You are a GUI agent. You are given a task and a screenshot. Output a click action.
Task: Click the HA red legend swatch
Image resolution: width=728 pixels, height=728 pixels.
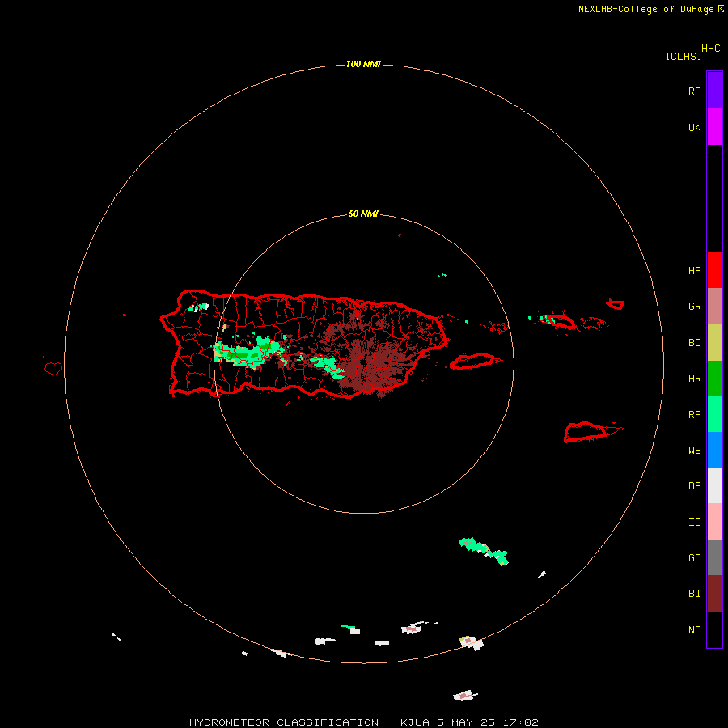click(x=714, y=270)
